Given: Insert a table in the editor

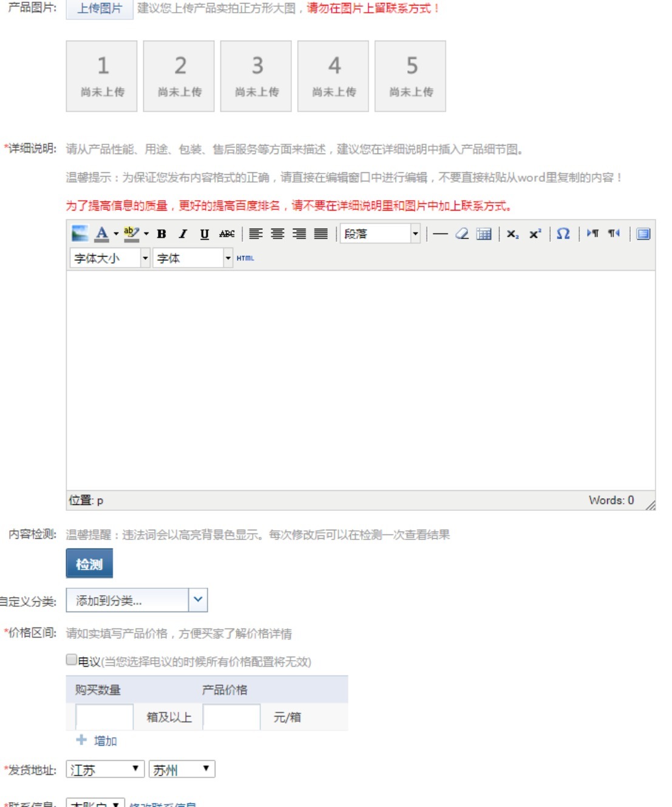Looking at the screenshot, I should (484, 234).
